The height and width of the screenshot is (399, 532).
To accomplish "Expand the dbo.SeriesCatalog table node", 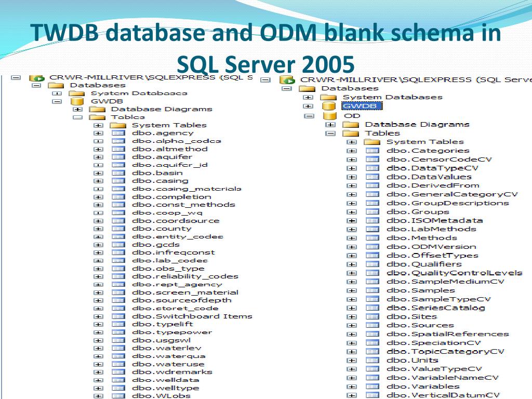I will tap(352, 308).
